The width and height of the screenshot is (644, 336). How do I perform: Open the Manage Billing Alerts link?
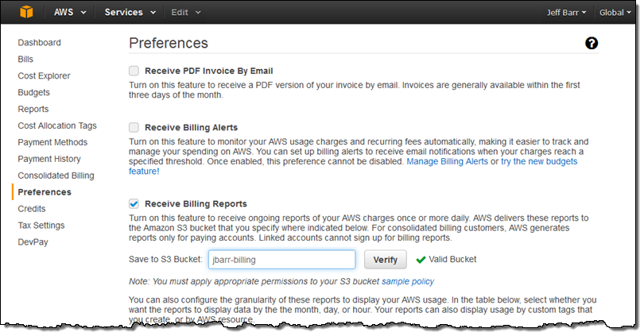tap(447, 161)
